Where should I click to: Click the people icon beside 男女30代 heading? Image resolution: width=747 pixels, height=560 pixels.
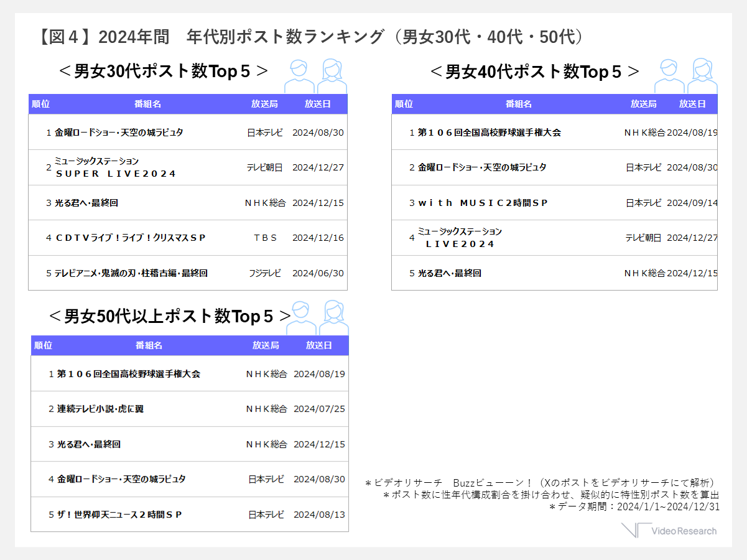coord(316,77)
